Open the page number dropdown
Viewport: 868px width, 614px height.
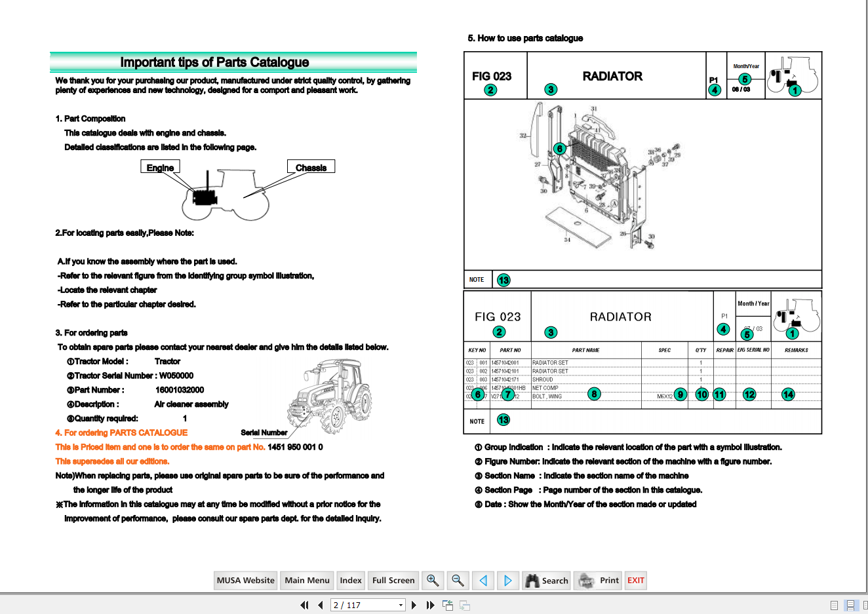tap(402, 605)
